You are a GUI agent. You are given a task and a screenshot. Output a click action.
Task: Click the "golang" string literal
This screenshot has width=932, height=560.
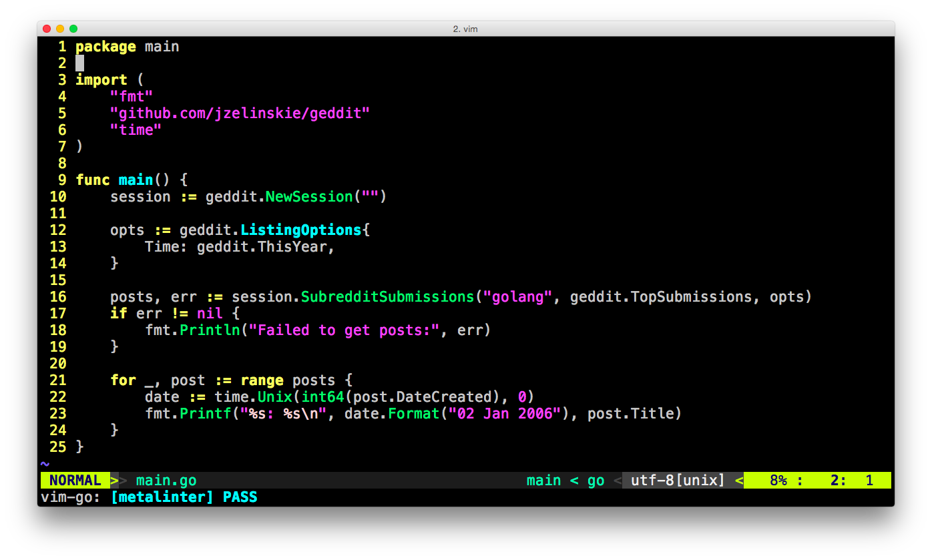pos(518,297)
